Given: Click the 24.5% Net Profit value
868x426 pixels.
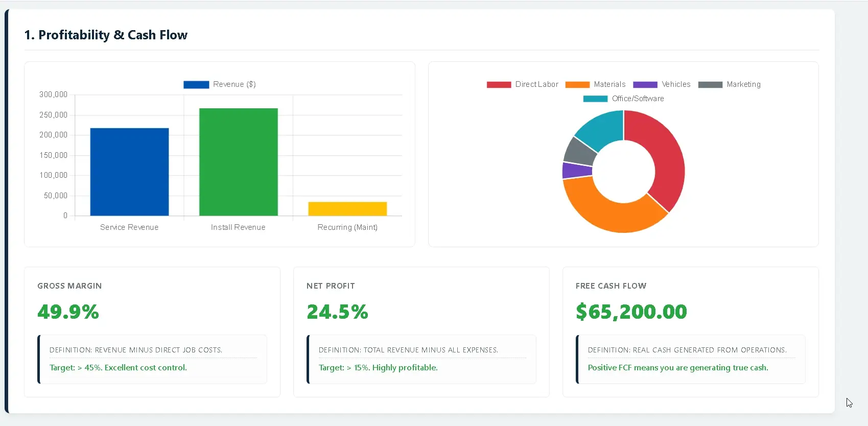Looking at the screenshot, I should point(337,312).
